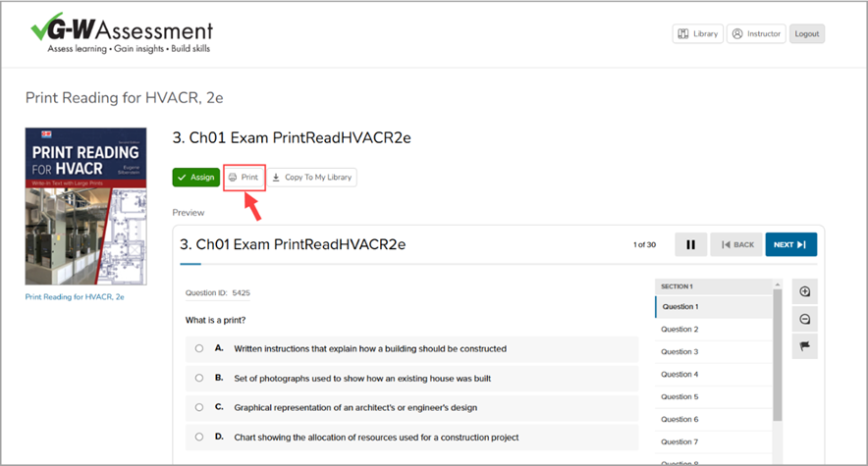Select answer C radio button
The height and width of the screenshot is (466, 868).
coord(199,407)
